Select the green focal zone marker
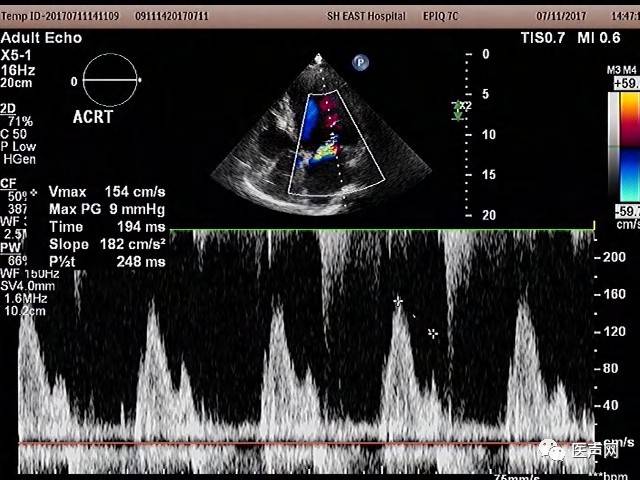The image size is (640, 480). point(458,110)
